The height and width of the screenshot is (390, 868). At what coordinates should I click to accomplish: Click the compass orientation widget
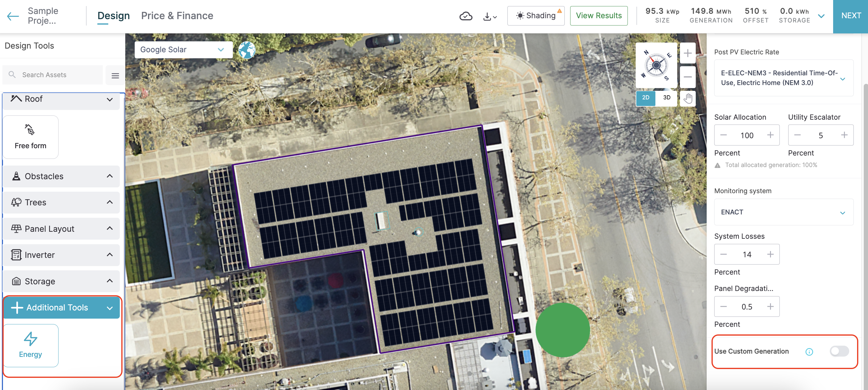tap(656, 65)
